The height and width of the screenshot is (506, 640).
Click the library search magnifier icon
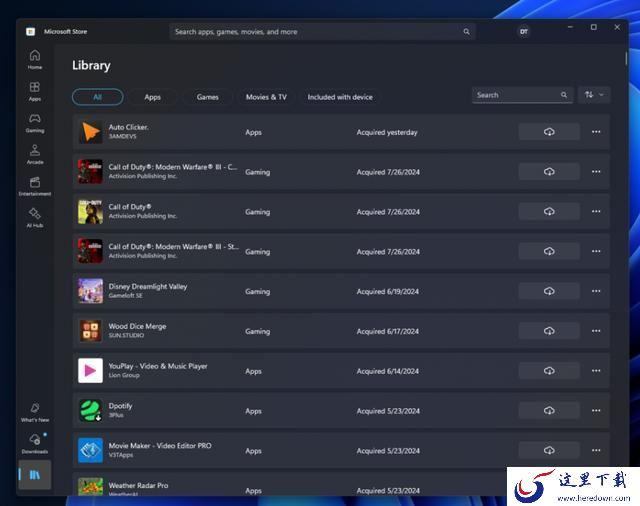point(564,95)
